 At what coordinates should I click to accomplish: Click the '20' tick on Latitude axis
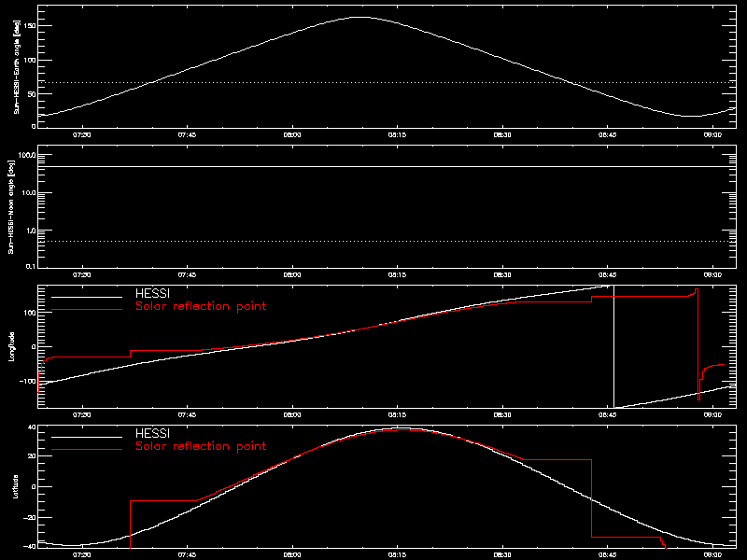[x=32, y=456]
